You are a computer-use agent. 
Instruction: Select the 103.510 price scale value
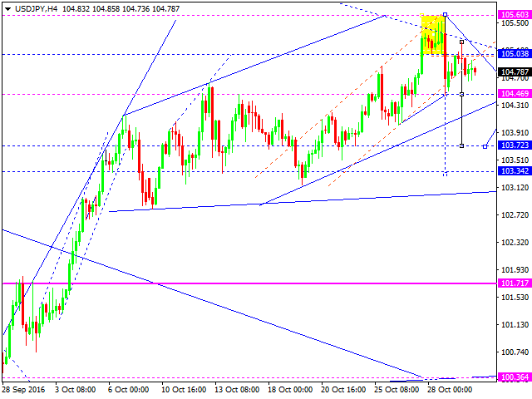tap(515, 160)
